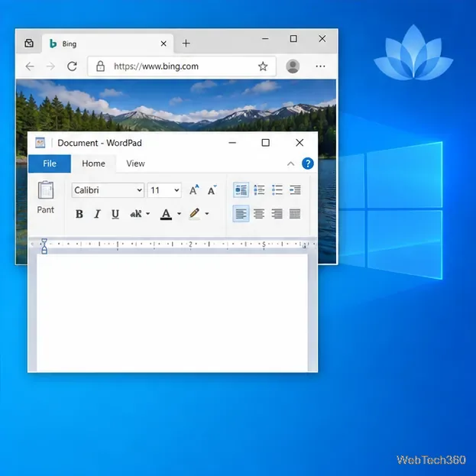Toggle Italic formatting in WordPad
The height and width of the screenshot is (476, 476).
pos(97,214)
